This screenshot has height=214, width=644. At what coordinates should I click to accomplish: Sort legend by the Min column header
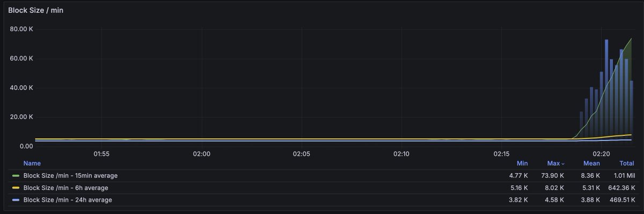pyautogui.click(x=522, y=163)
